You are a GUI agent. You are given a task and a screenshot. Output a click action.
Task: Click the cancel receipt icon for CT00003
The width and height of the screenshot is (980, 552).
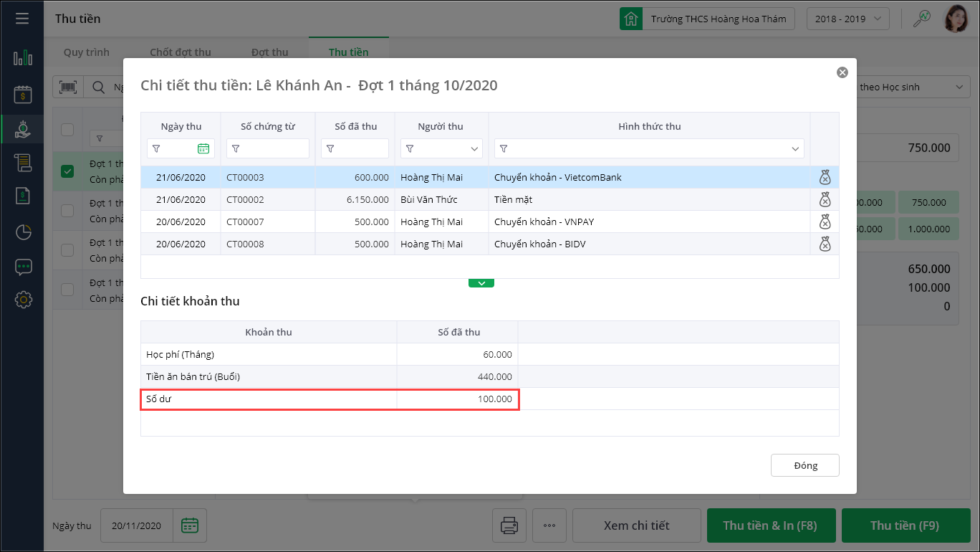click(825, 178)
